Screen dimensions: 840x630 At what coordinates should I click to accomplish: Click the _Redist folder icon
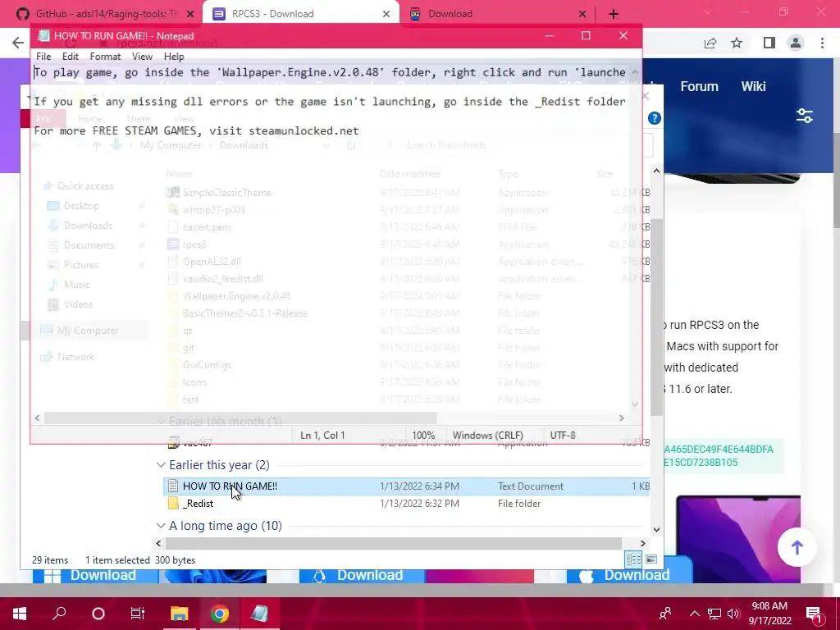[173, 504]
